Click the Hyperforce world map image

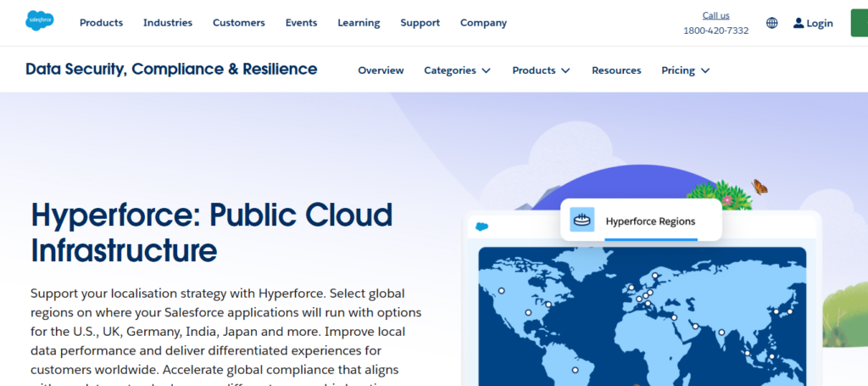[643, 316]
